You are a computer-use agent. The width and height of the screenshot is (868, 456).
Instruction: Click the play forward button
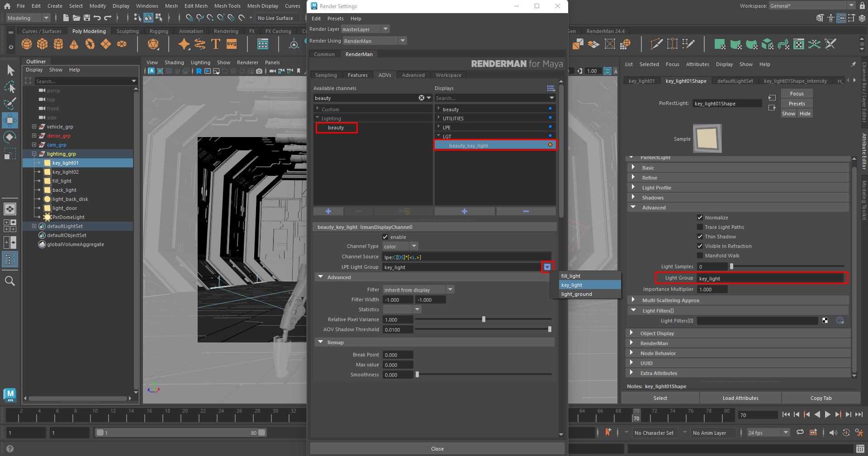827,414
